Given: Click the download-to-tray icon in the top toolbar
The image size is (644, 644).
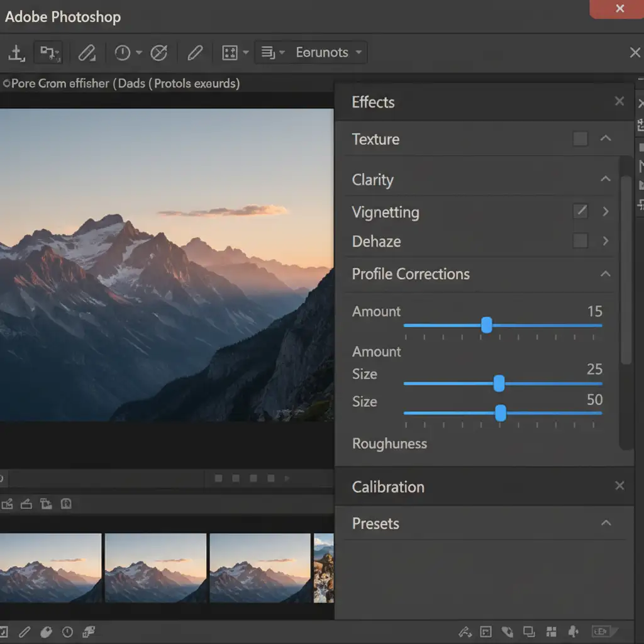Looking at the screenshot, I should click(x=16, y=53).
